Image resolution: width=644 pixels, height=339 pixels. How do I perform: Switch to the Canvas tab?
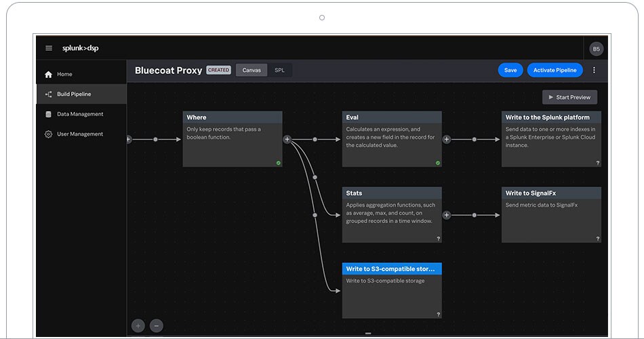point(251,71)
